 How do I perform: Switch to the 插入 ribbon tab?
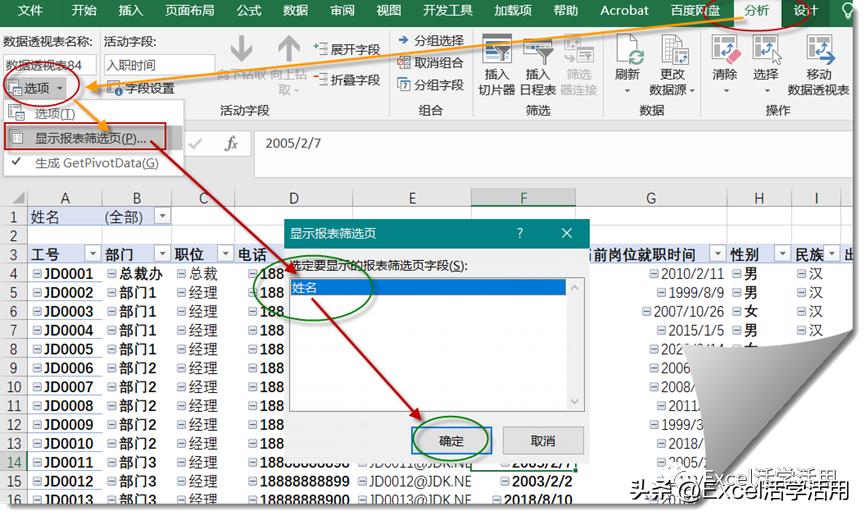point(130,10)
